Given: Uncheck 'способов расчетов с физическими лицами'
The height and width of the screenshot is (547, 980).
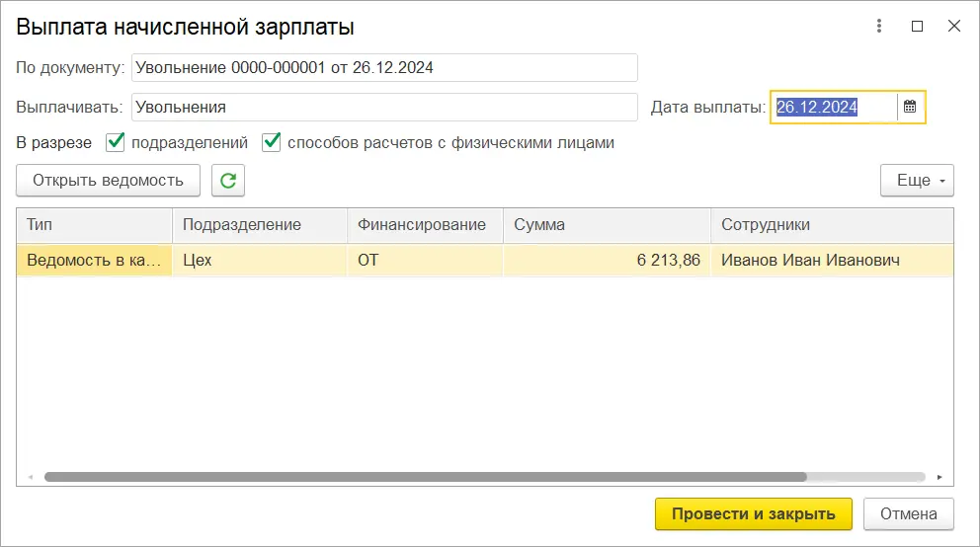Looking at the screenshot, I should (x=272, y=142).
